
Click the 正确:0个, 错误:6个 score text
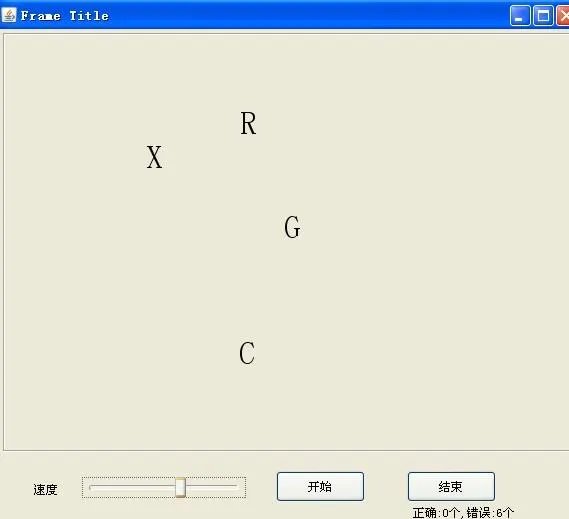pos(463,513)
